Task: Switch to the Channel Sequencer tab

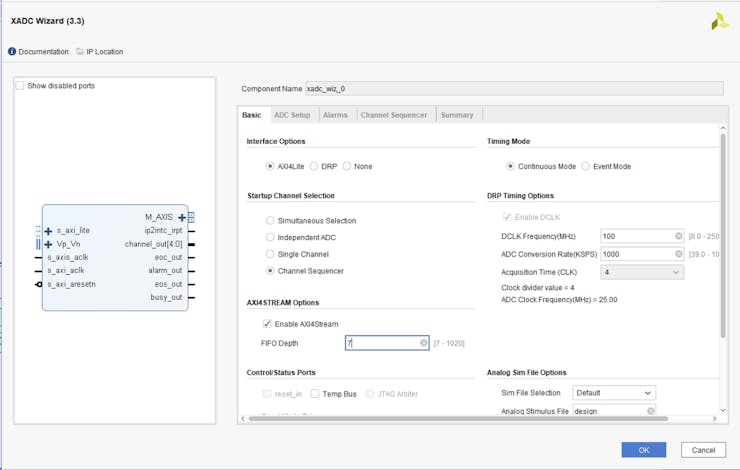Action: click(x=394, y=115)
